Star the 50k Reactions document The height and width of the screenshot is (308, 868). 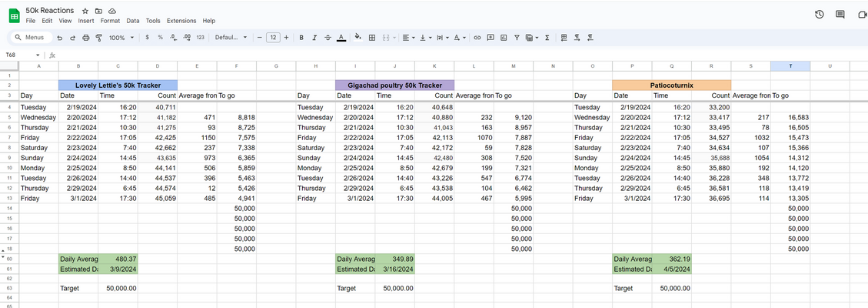coord(85,11)
